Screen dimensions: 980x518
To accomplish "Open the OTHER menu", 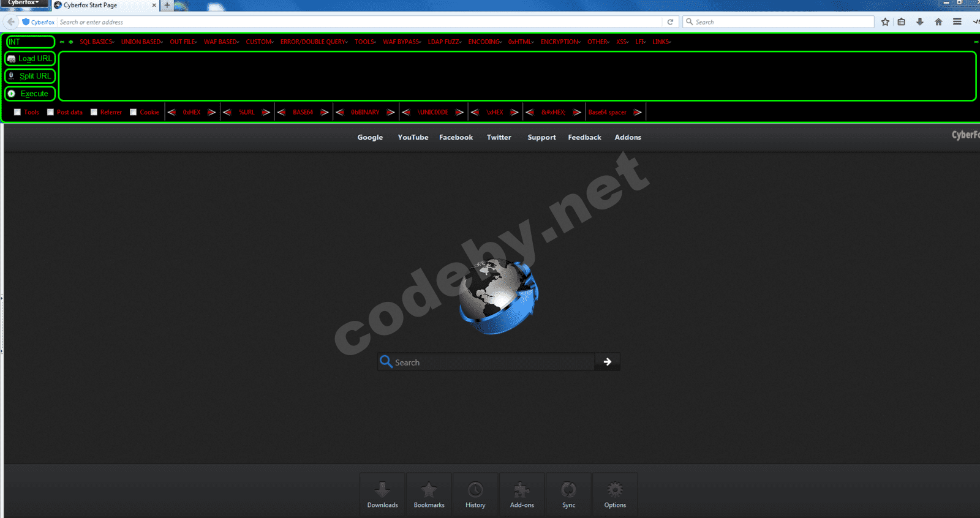I will 598,42.
